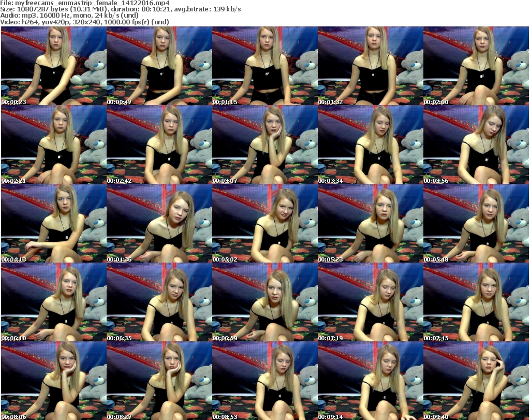Click the 'File:' name line in header

(85, 3)
